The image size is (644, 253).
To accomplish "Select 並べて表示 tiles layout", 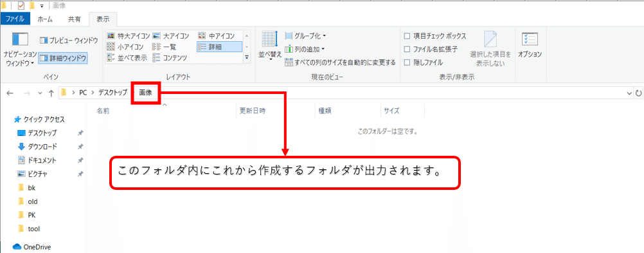I will point(127,57).
